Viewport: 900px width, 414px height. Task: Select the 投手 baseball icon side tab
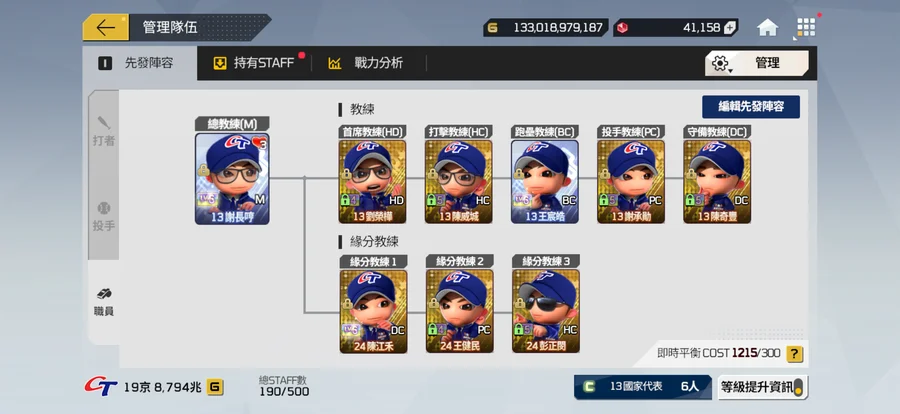click(x=104, y=217)
